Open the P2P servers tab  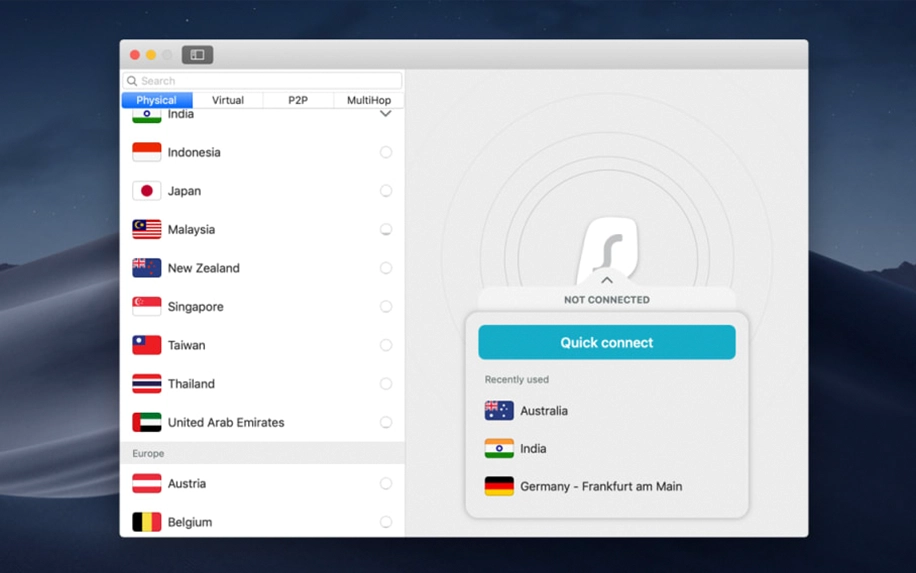coord(298,100)
